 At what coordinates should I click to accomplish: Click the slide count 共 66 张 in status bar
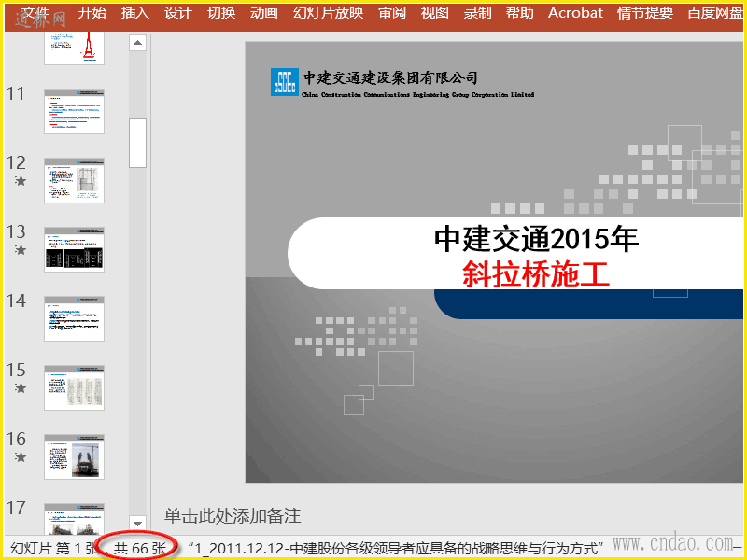[139, 548]
